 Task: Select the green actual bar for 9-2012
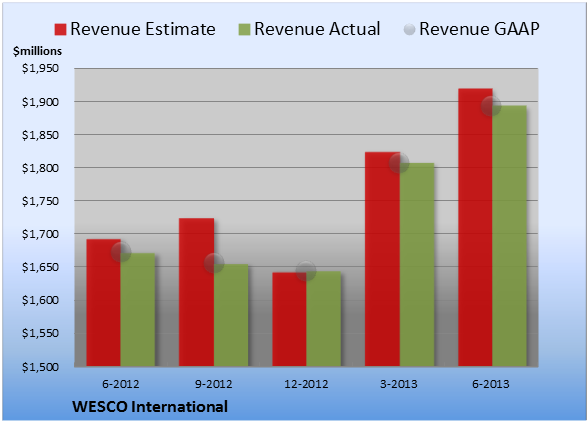click(231, 315)
